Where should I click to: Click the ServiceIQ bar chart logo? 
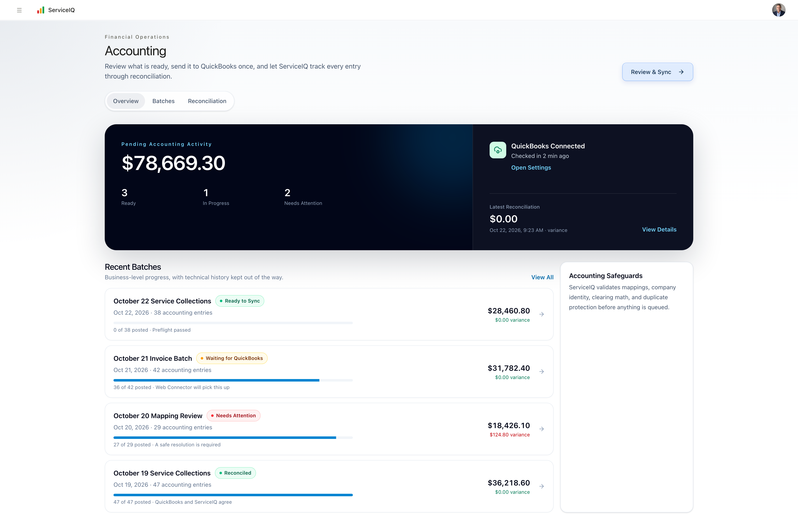tap(41, 10)
